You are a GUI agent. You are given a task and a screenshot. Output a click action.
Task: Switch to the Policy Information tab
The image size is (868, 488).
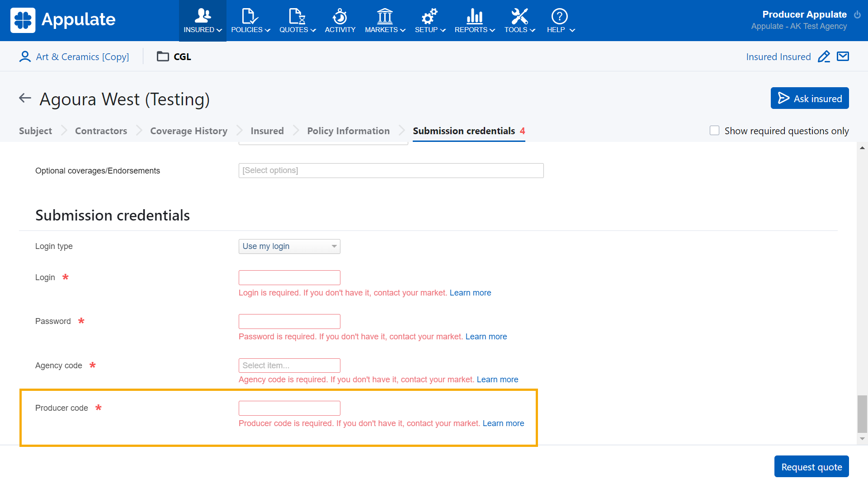click(348, 131)
